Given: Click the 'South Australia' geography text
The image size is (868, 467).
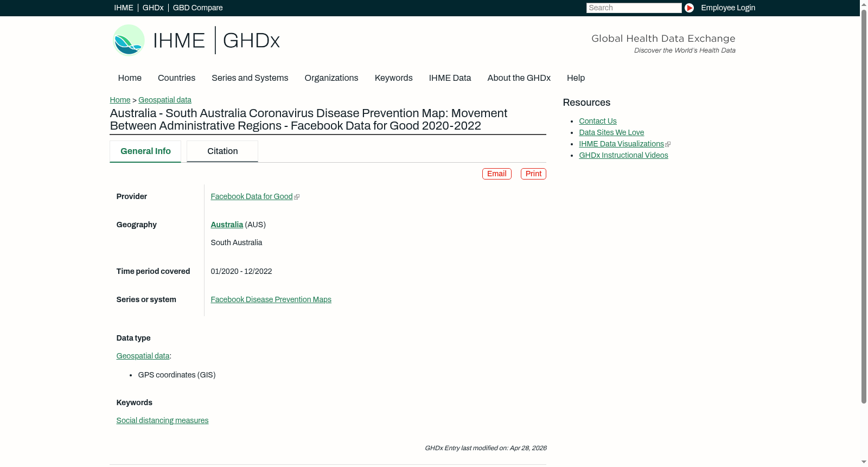Looking at the screenshot, I should (237, 242).
